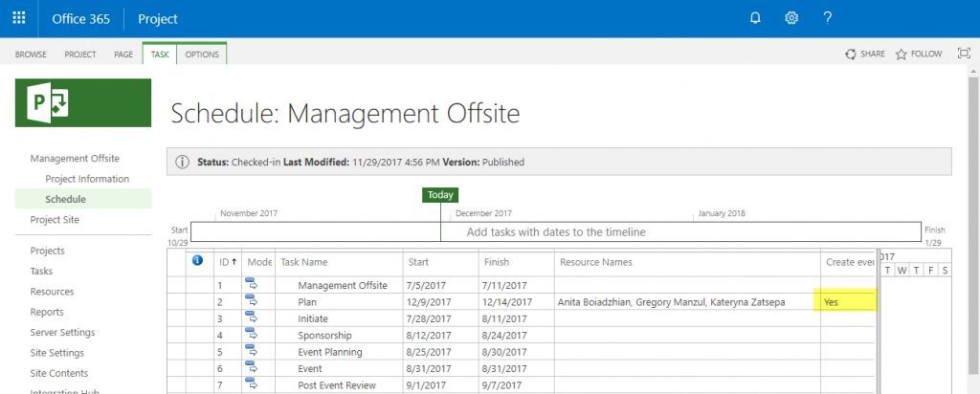Image resolution: width=980 pixels, height=394 pixels.
Task: Click task mode icon for Management Offsite
Action: tap(252, 285)
